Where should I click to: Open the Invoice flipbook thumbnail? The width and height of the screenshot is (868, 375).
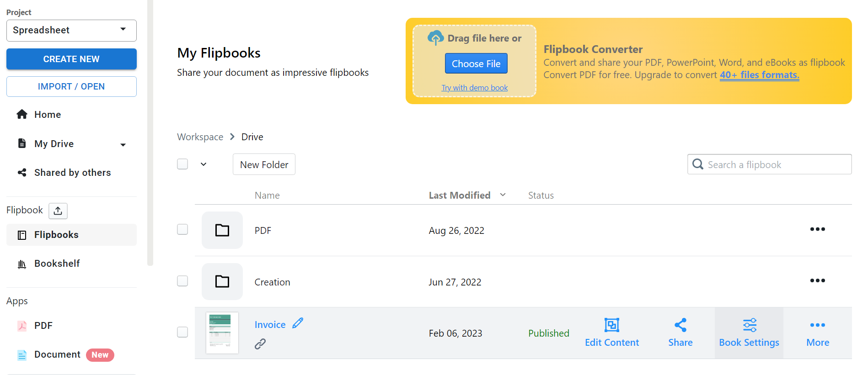(222, 333)
